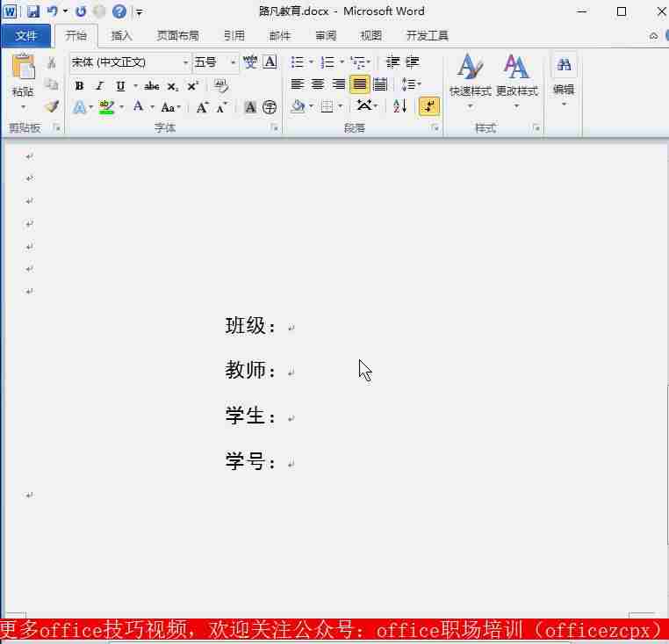The image size is (669, 644).
Task: Center the paragraph text
Action: point(318,84)
